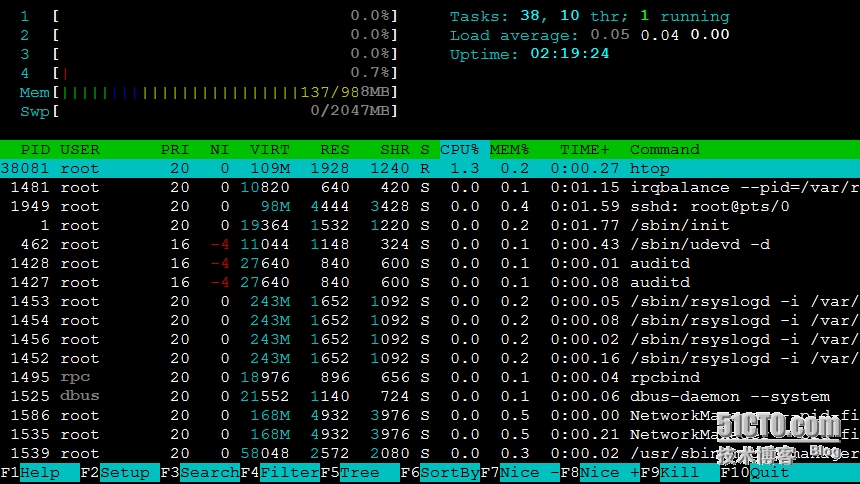Select the sshd: root@pts/0 process row
Image resolution: width=860 pixels, height=484 pixels.
(x=430, y=206)
